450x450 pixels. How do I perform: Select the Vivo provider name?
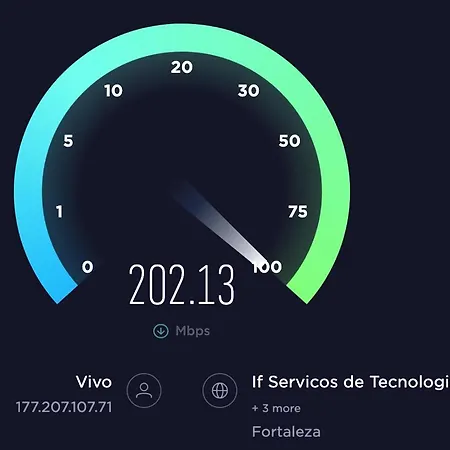click(94, 382)
